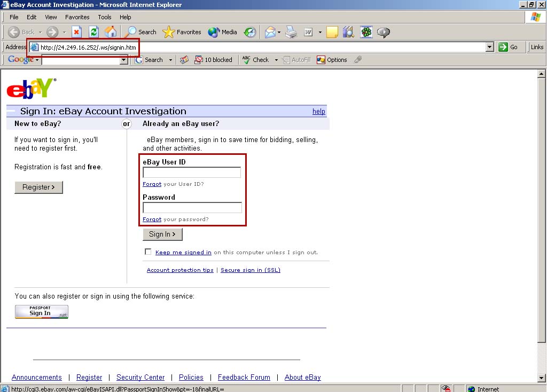
Task: Refresh the page with the Refresh icon
Action: pos(93,32)
